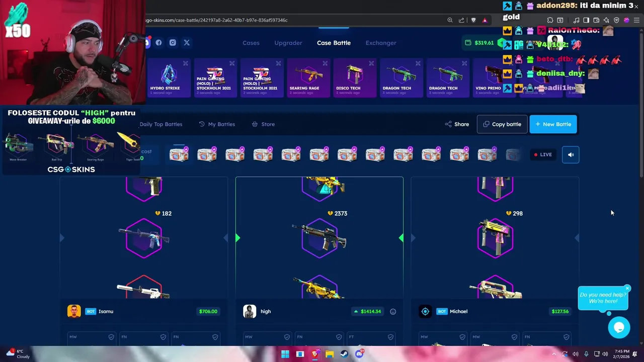The width and height of the screenshot is (644, 362).
Task: Click the browser zoom magnifier icon
Action: [x=450, y=20]
